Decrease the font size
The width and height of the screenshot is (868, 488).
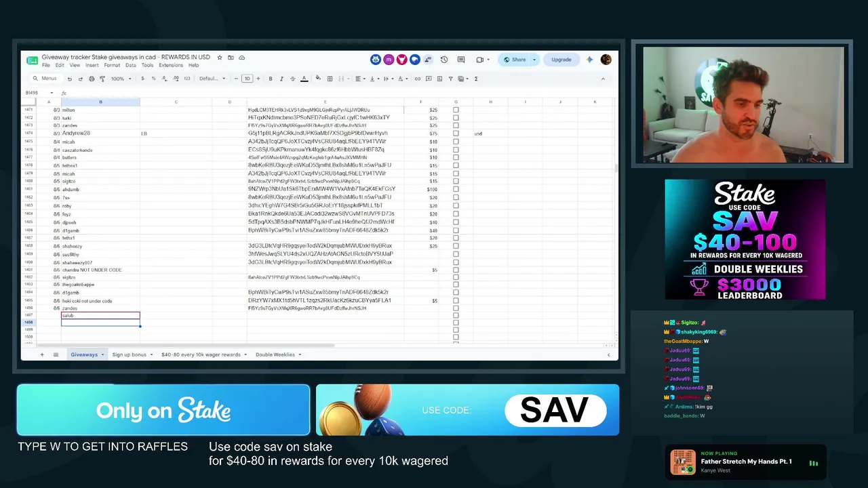[x=236, y=79]
